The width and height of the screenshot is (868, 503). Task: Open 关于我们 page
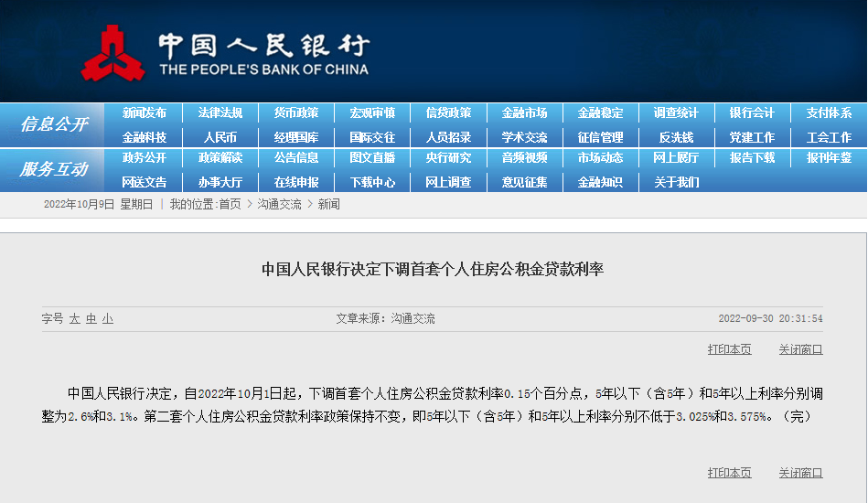click(x=676, y=182)
